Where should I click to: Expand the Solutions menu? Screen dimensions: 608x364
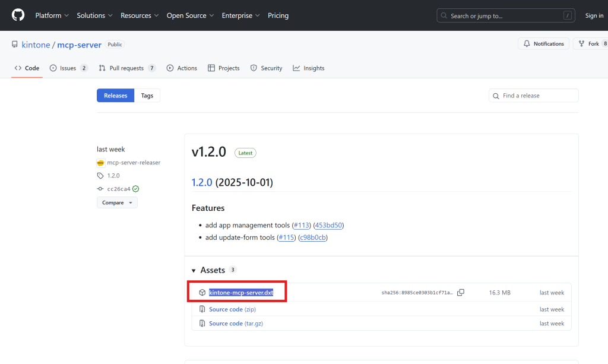coord(94,15)
